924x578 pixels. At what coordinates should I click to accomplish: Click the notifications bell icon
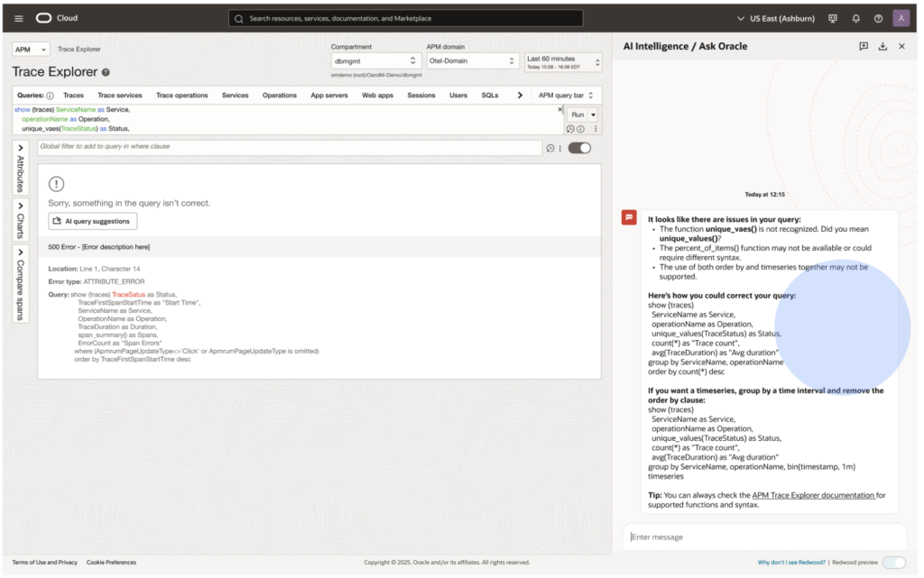tap(856, 18)
